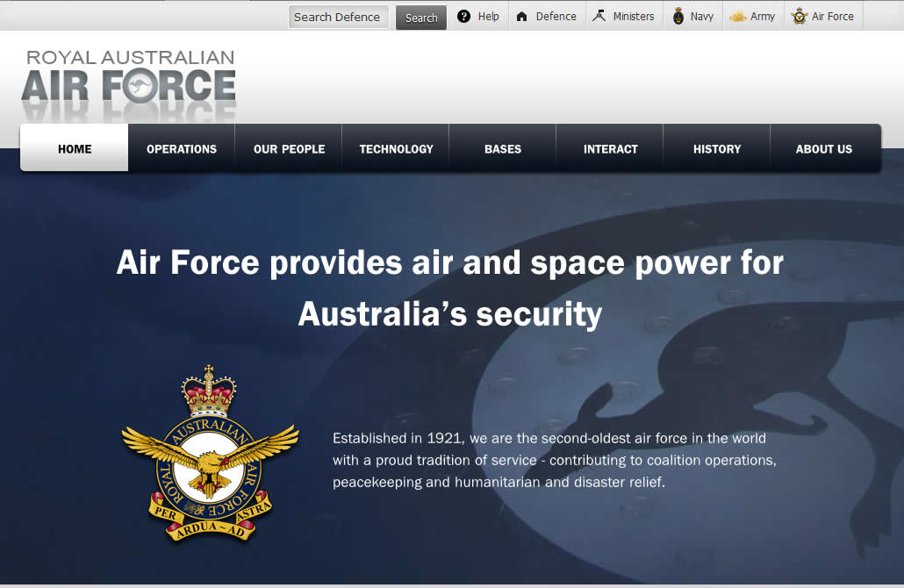
Task: Click the Defence text link
Action: coord(555,16)
